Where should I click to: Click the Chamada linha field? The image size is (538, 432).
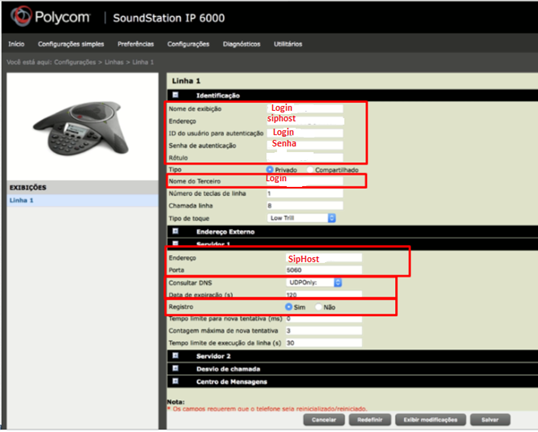[x=305, y=206]
